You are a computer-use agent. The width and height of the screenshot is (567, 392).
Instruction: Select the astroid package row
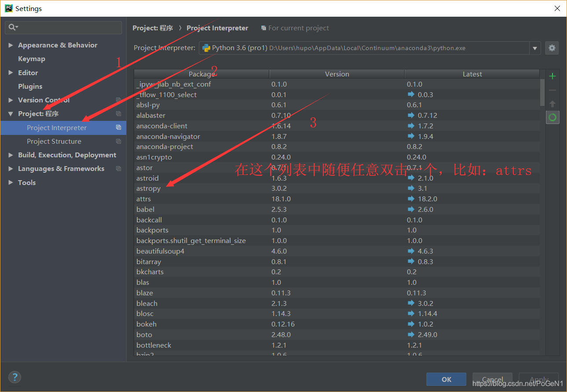point(337,178)
